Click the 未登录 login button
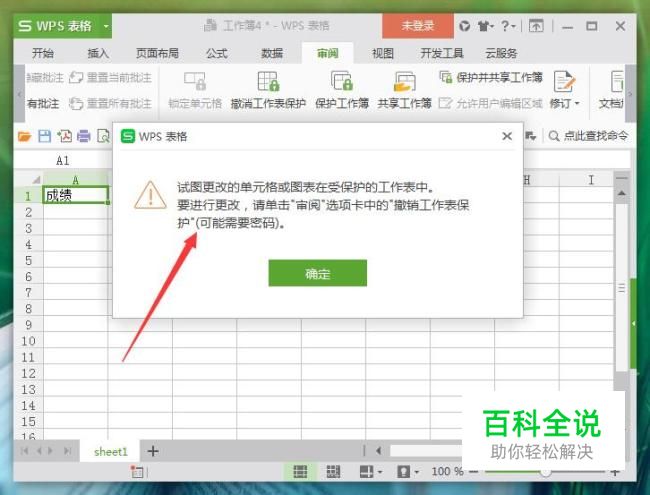This screenshot has height=495, width=650. click(x=418, y=26)
